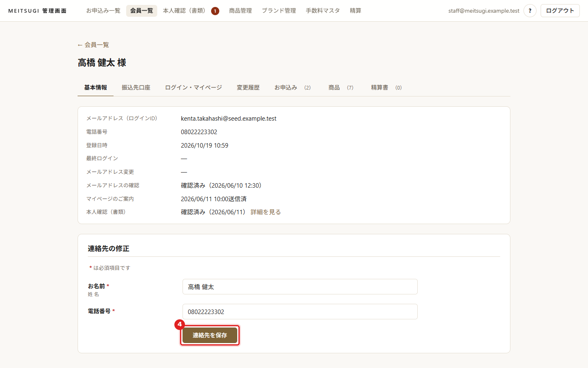Switch to 商品 (7) tab

point(341,88)
